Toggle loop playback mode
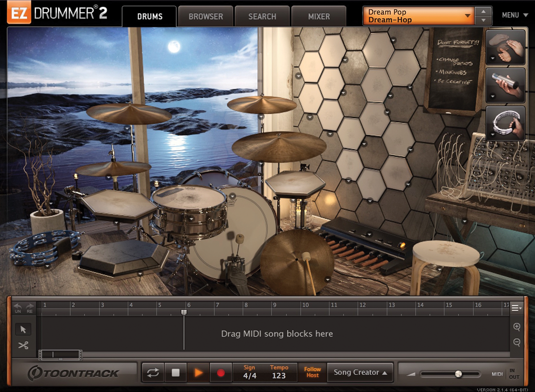The image size is (535, 392). [x=153, y=372]
